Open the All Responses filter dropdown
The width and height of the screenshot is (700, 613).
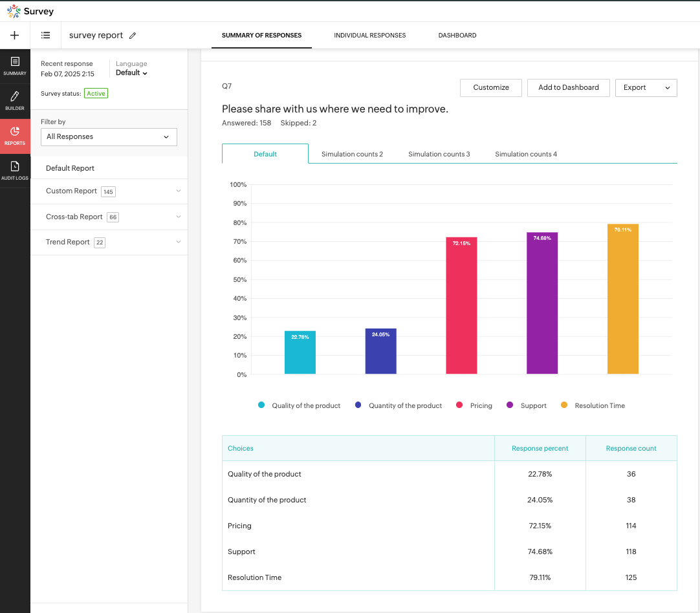coord(109,137)
